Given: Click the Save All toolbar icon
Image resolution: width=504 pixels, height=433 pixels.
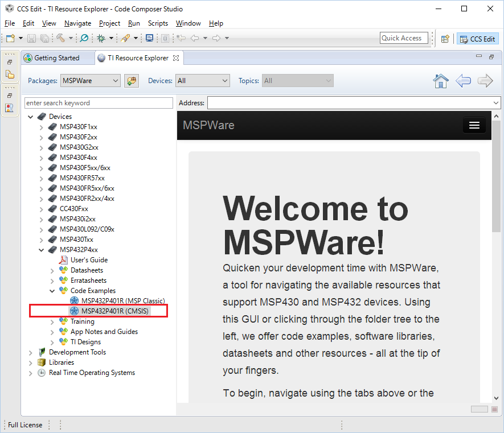Looking at the screenshot, I should coord(44,38).
